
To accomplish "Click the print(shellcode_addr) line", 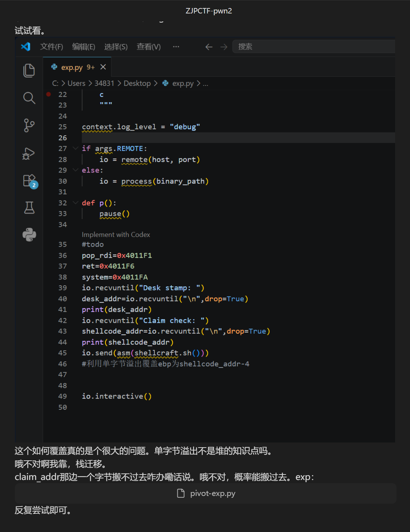I will click(x=128, y=342).
